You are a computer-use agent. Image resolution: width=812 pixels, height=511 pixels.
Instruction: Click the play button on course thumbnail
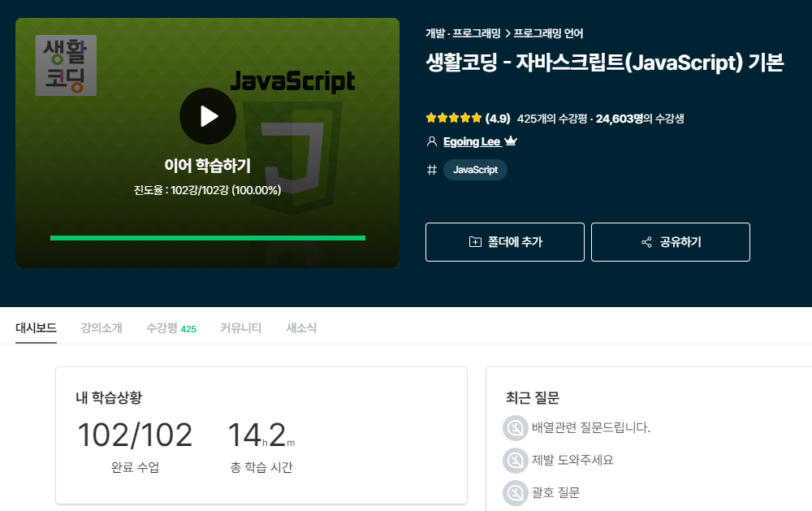tap(208, 116)
